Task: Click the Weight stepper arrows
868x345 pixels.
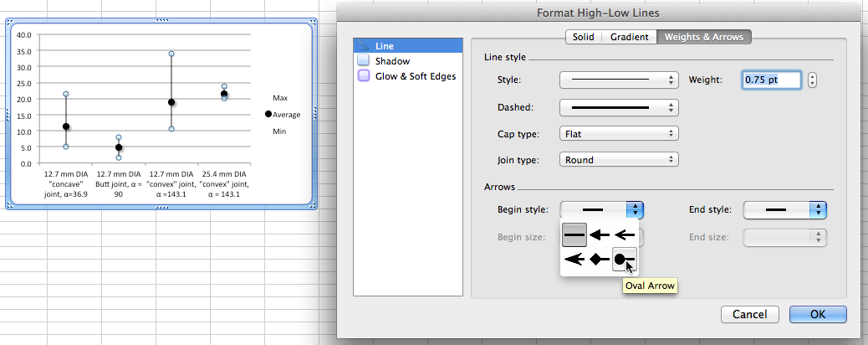Action: pos(812,80)
